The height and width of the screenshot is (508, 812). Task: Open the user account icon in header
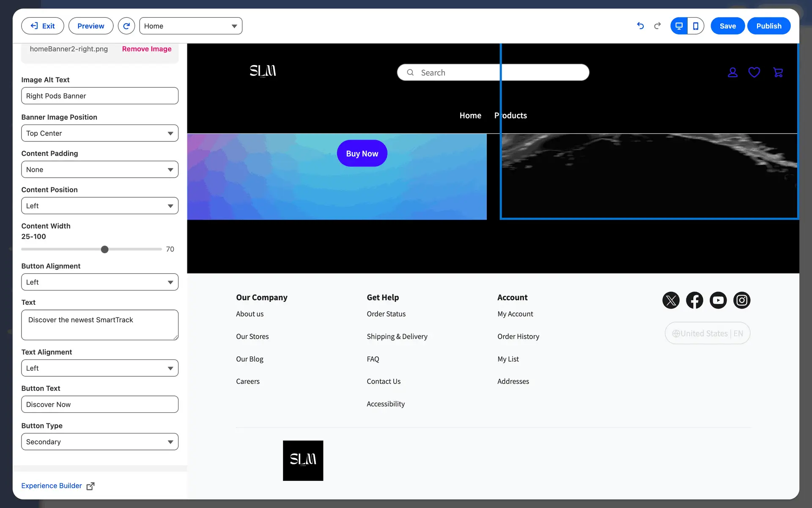pos(732,72)
